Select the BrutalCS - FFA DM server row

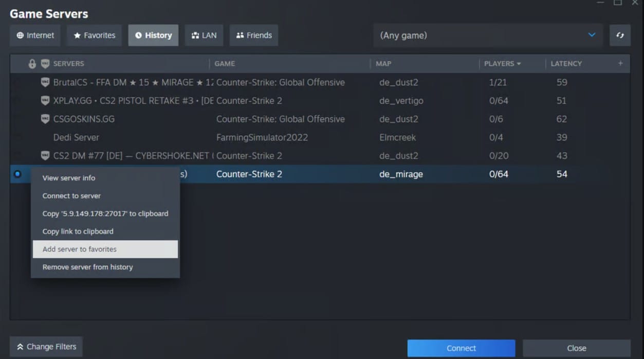(320, 82)
